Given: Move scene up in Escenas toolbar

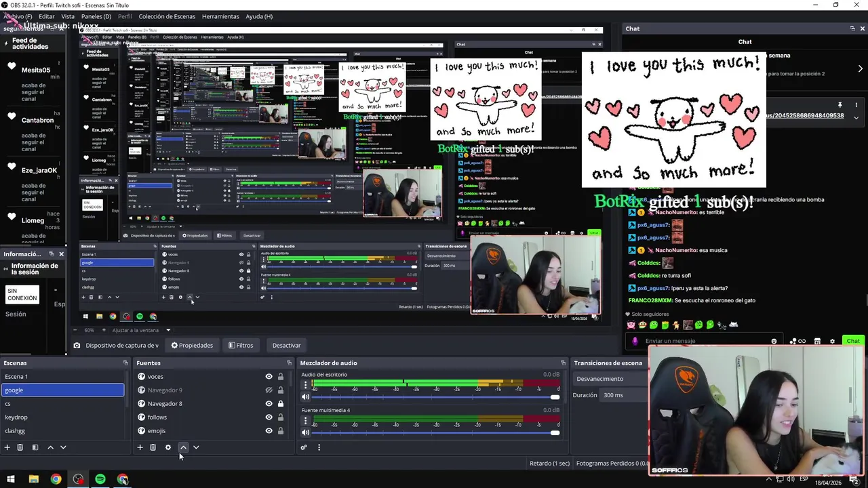Looking at the screenshot, I should click(x=50, y=447).
